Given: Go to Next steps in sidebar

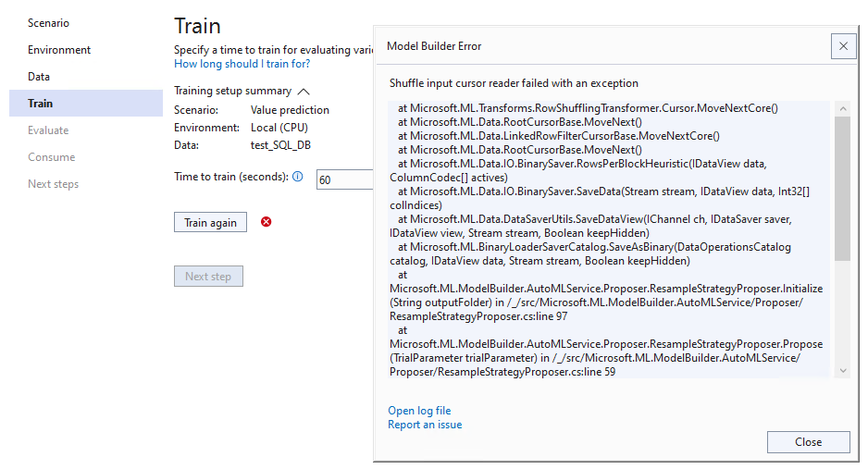Looking at the screenshot, I should tap(53, 184).
